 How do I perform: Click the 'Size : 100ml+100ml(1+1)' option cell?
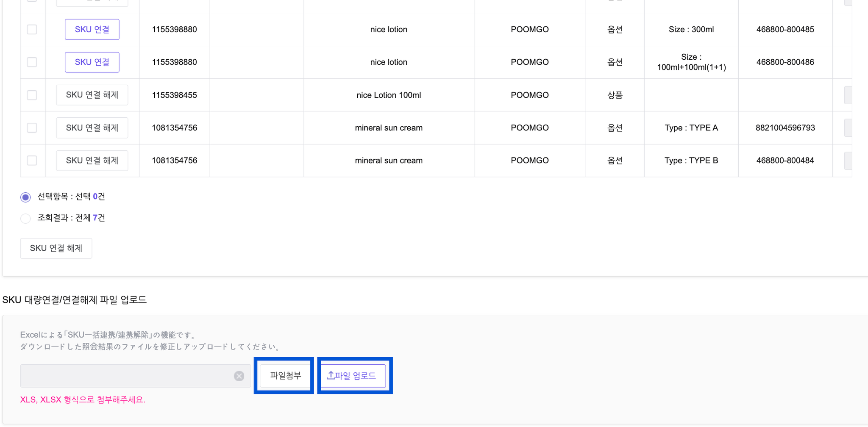tap(691, 62)
